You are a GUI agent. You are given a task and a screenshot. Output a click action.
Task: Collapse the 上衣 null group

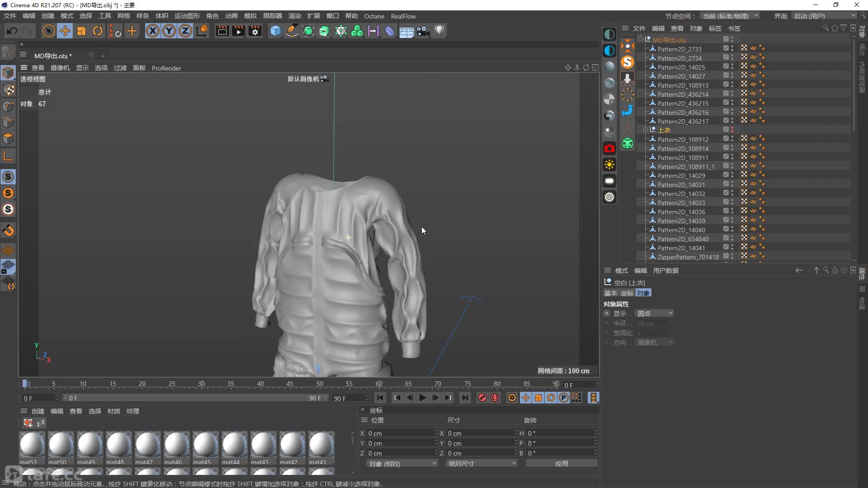pos(646,130)
